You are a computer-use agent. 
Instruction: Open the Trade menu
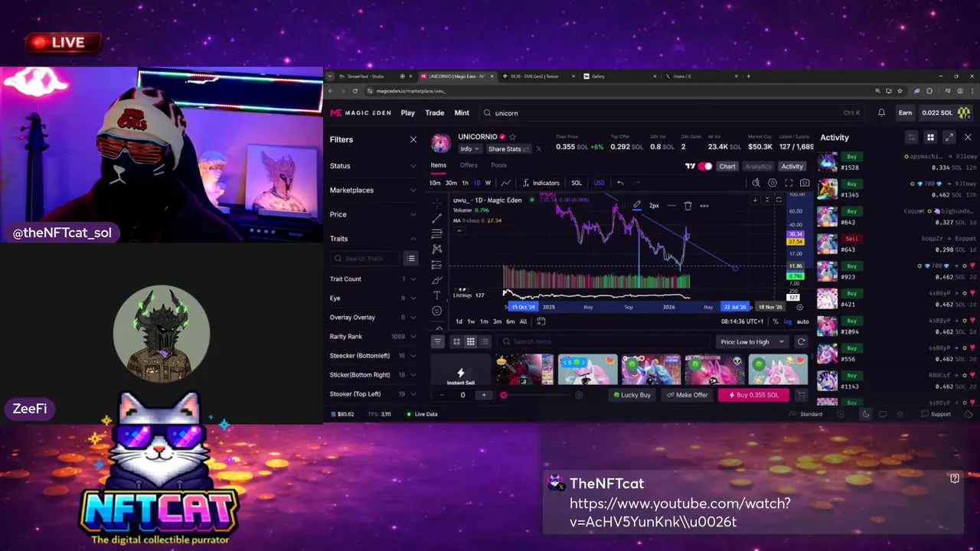[434, 112]
